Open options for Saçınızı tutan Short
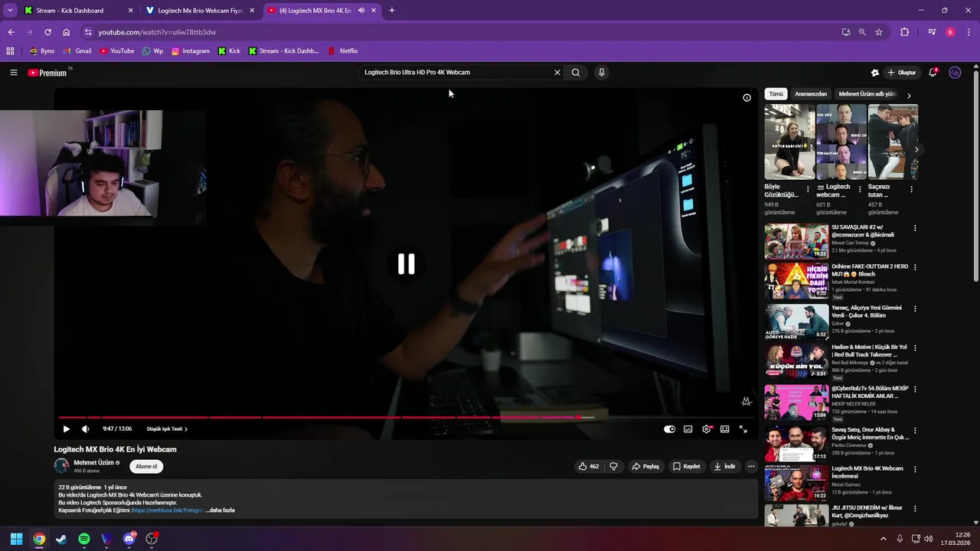Screen dimensions: 980x551 pyautogui.click(x=911, y=189)
